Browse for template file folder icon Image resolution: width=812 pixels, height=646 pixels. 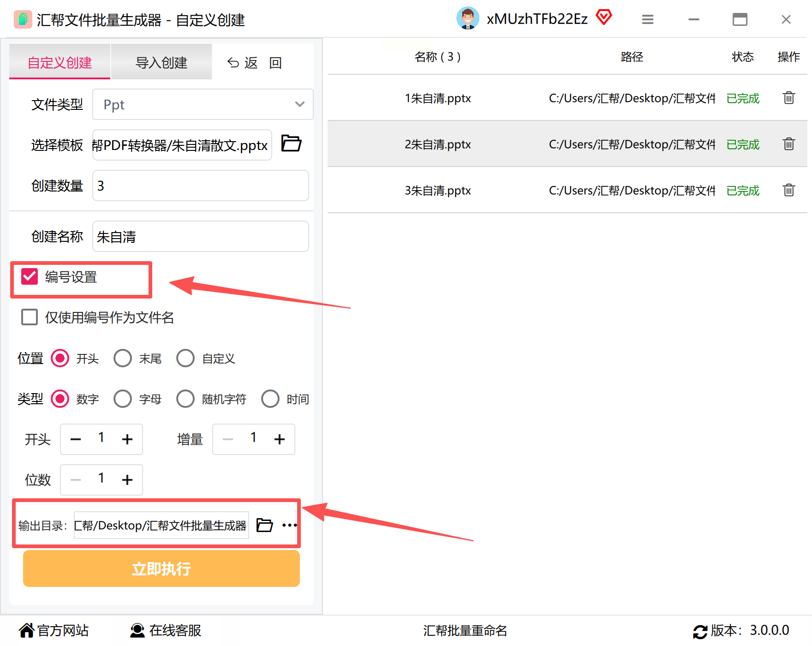(291, 144)
